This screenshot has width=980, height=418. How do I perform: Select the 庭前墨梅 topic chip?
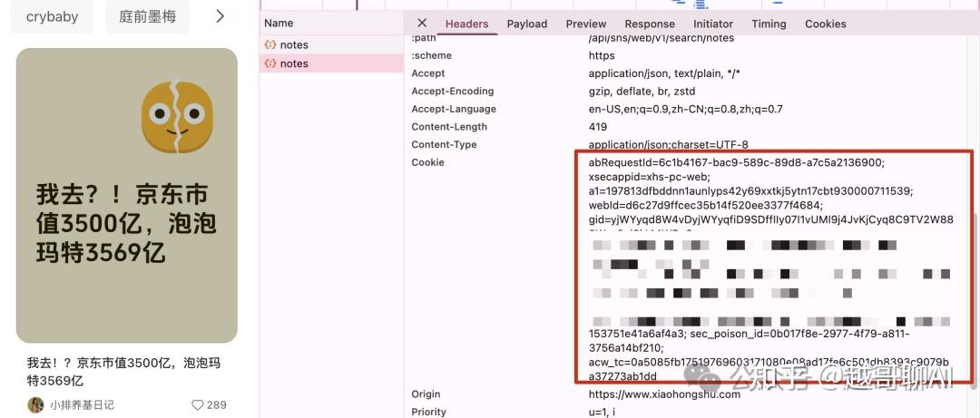coord(148,17)
